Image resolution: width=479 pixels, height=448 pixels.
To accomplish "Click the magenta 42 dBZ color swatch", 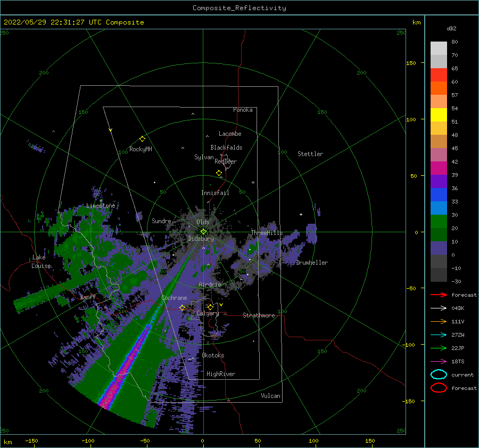I will tap(439, 168).
